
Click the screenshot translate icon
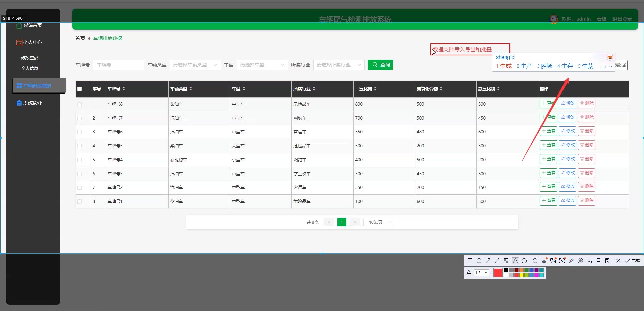553,261
